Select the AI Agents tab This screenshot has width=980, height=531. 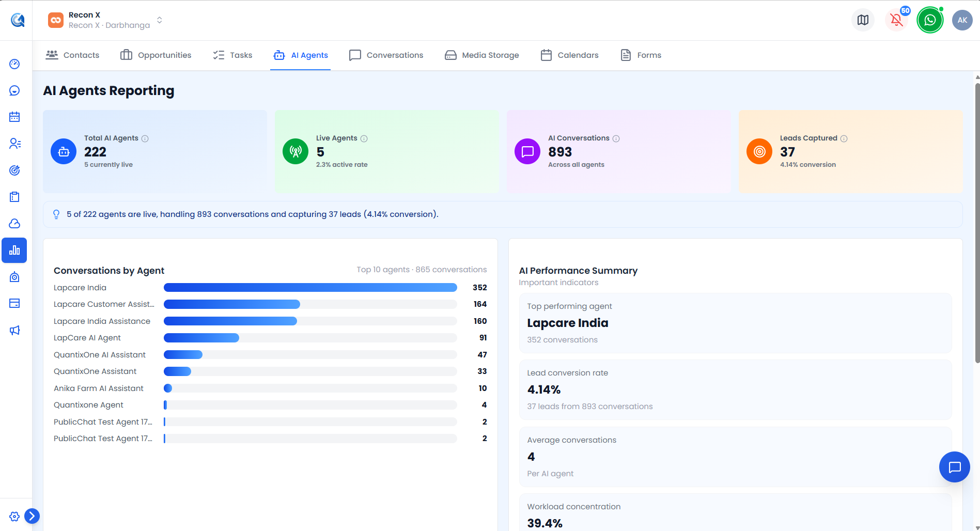(301, 55)
